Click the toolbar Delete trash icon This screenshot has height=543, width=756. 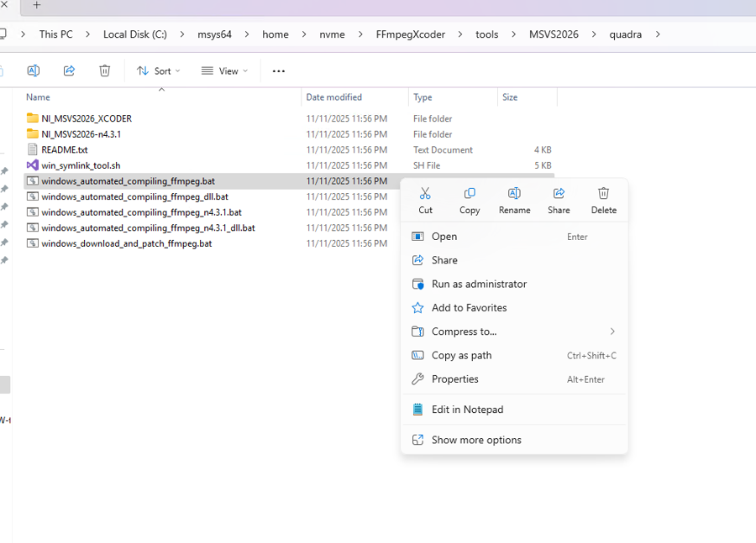105,70
